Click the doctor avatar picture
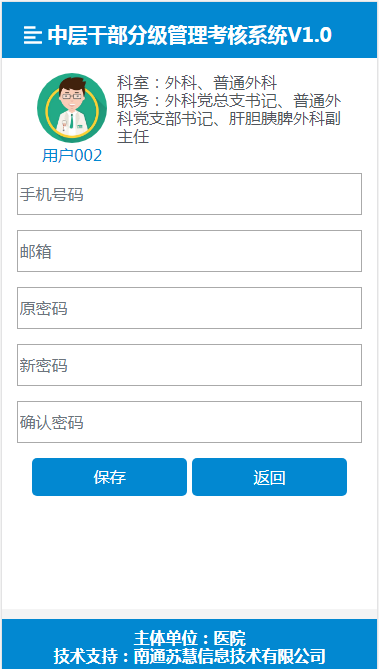This screenshot has width=379, height=669. point(72,108)
